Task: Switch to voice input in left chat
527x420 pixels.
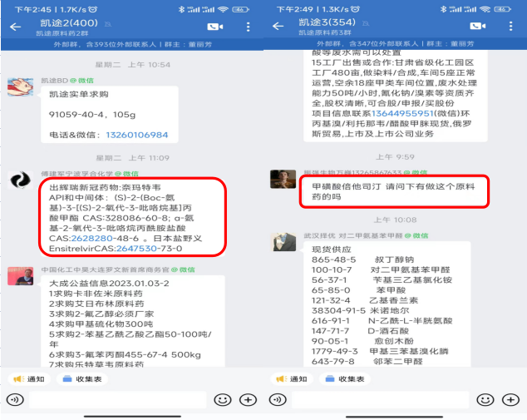Action: [15, 399]
